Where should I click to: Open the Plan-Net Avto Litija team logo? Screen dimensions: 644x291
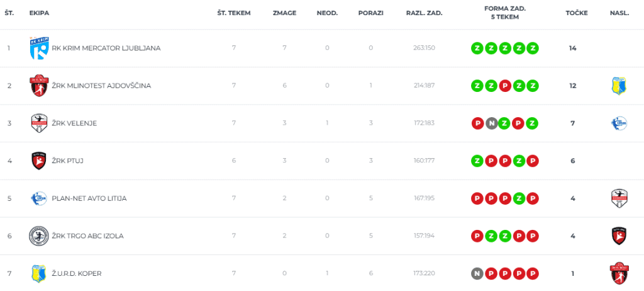[39, 198]
